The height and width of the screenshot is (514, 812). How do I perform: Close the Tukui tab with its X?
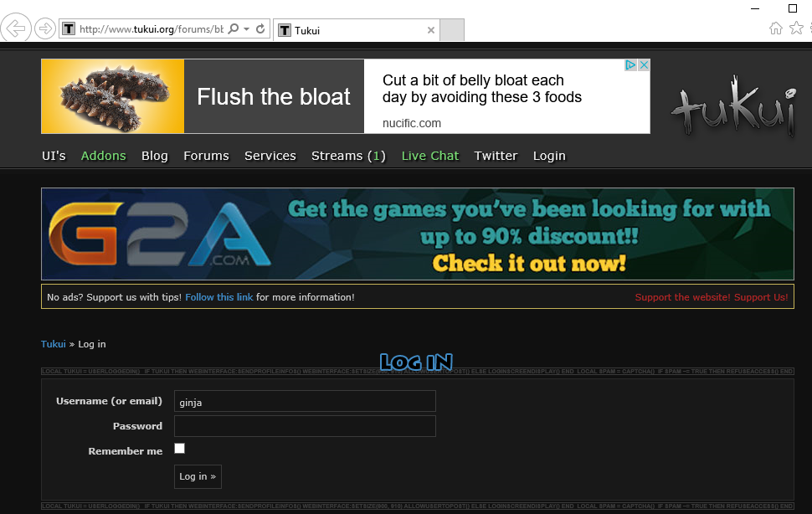(431, 30)
